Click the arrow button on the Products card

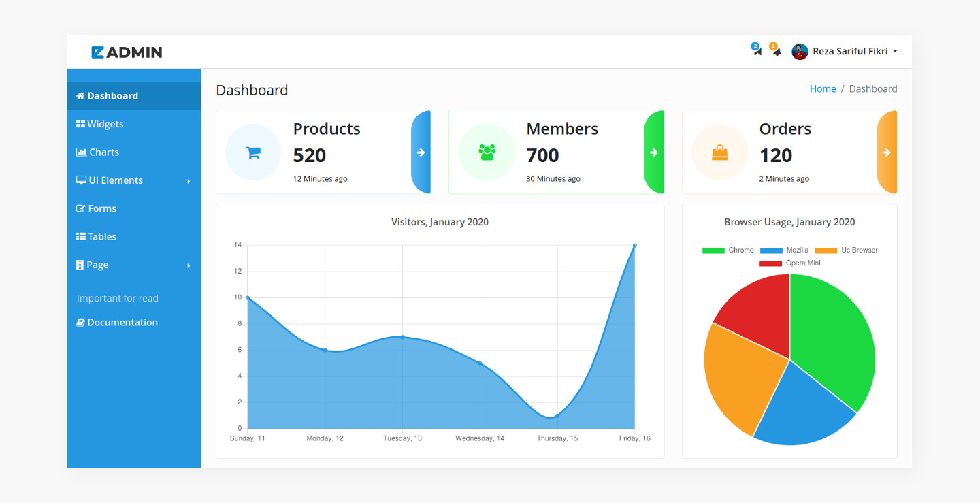[422, 152]
